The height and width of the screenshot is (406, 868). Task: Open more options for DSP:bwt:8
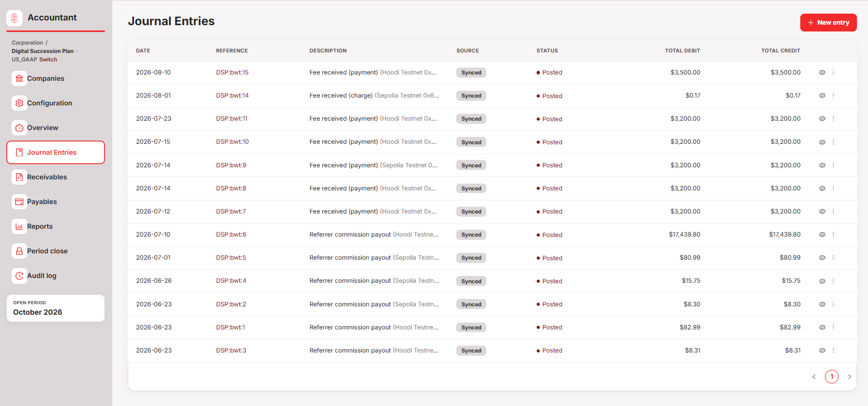coord(833,188)
